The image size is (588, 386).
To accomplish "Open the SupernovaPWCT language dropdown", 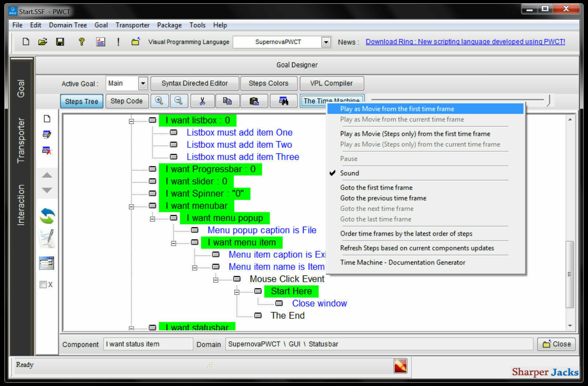I will 326,42.
